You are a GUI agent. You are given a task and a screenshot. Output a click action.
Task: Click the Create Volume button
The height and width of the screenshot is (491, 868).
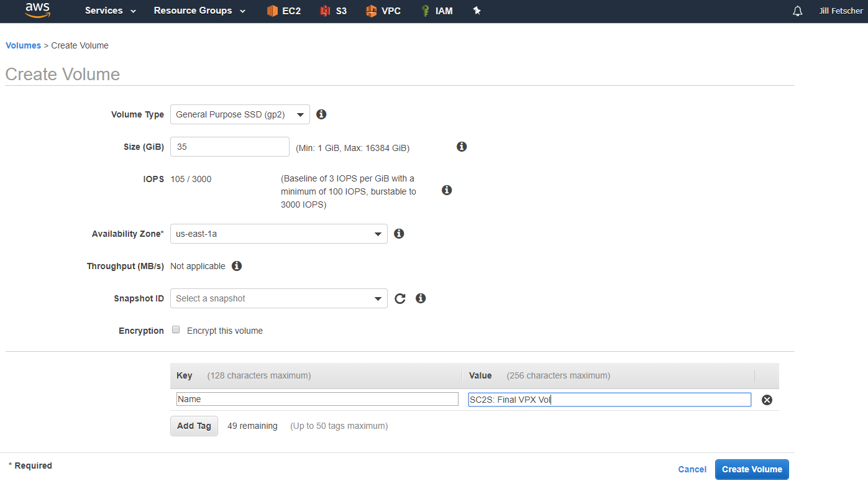pos(752,469)
